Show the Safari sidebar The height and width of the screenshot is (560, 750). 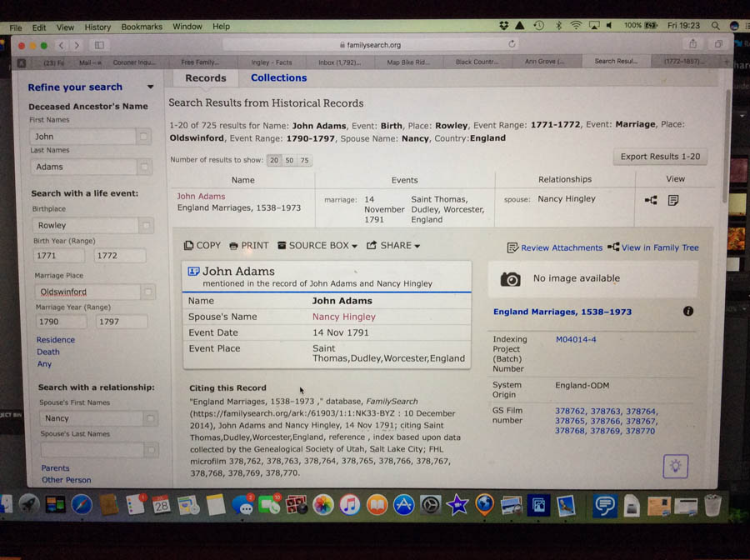coord(99,46)
